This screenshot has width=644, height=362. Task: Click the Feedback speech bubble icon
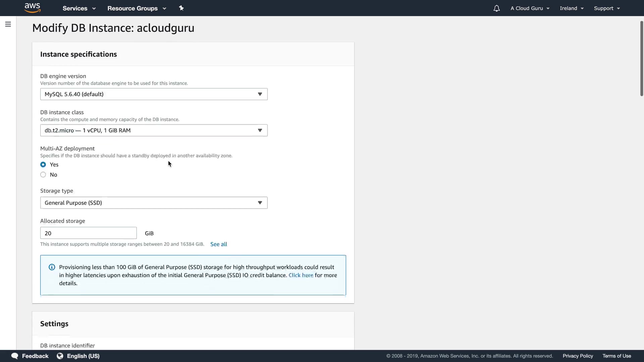pyautogui.click(x=15, y=356)
